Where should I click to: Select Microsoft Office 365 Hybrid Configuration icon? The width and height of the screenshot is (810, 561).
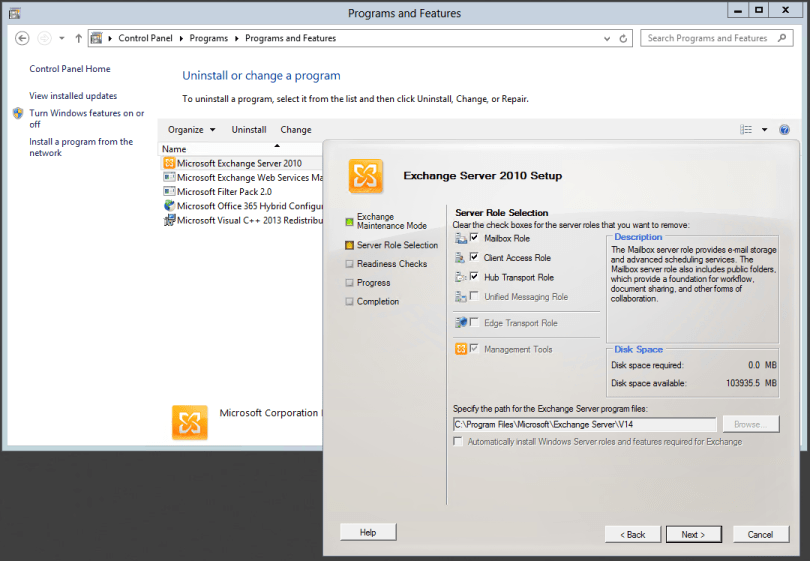169,205
